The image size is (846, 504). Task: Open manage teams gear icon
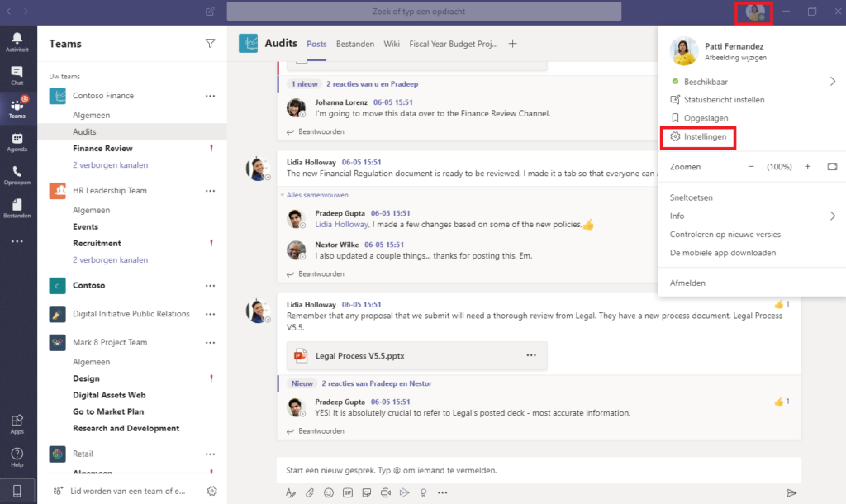click(x=212, y=491)
